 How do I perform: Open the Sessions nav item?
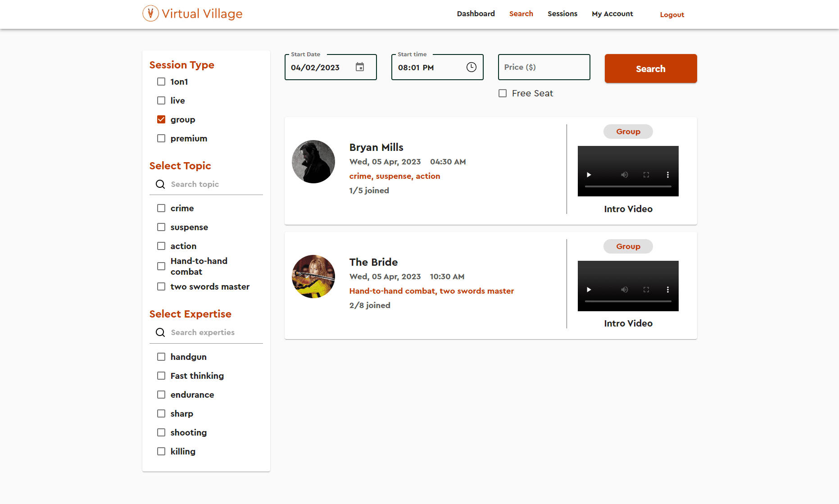(562, 14)
